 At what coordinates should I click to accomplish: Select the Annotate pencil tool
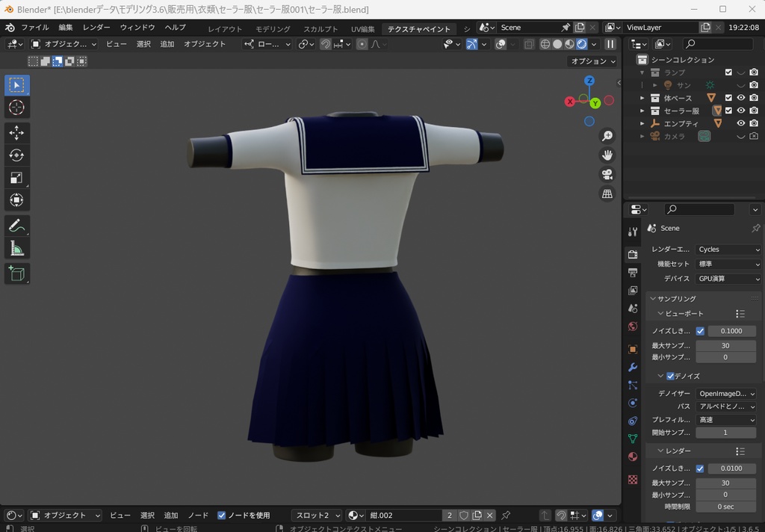pos(16,225)
